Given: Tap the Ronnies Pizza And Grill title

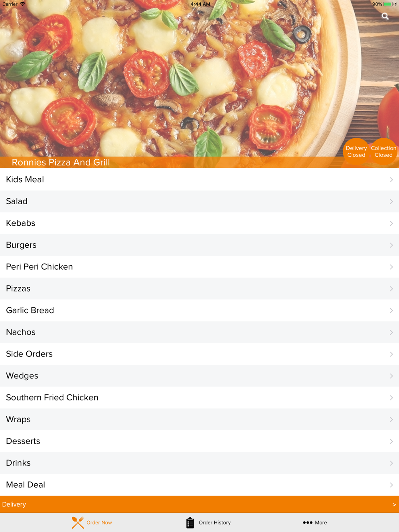Looking at the screenshot, I should (61, 162).
